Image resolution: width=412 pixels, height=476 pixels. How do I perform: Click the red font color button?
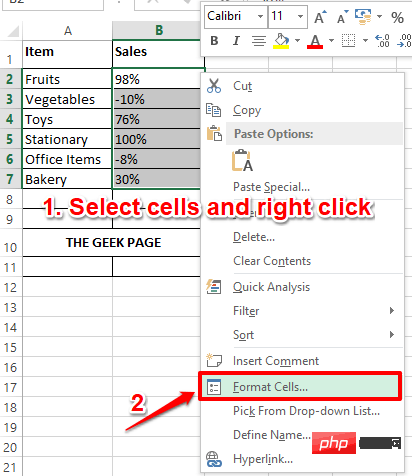pyautogui.click(x=315, y=41)
